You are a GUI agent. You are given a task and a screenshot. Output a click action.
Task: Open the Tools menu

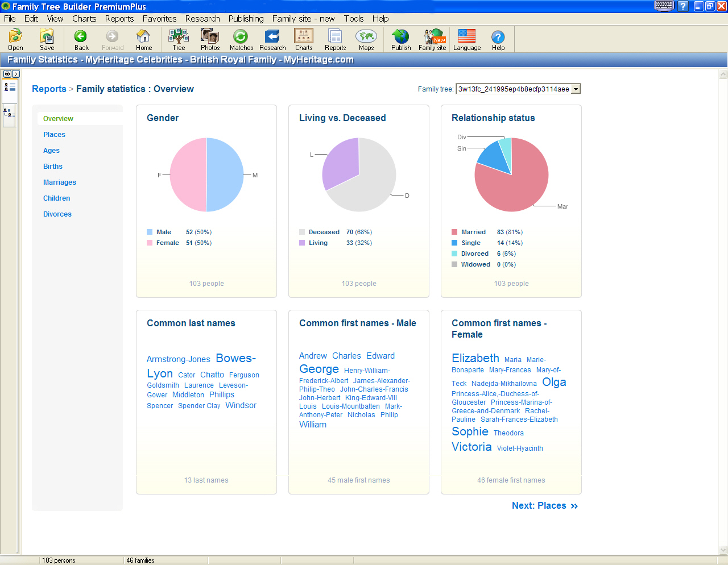[x=354, y=19]
